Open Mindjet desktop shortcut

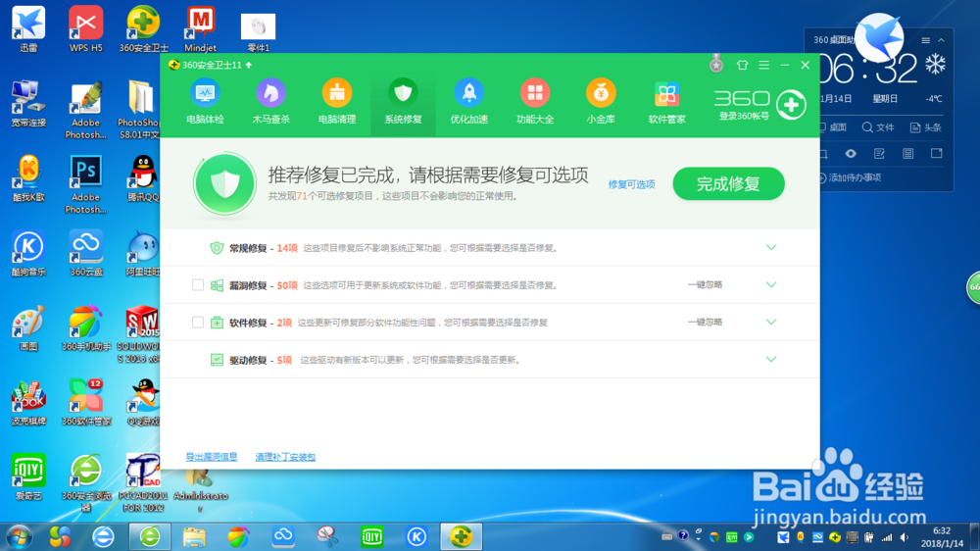pyautogui.click(x=201, y=28)
